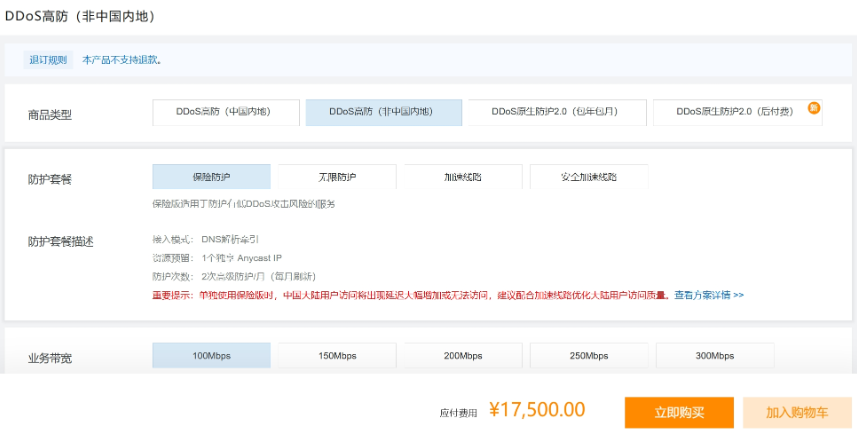Click the red 重要提示 warning text
Screen dimensions: 858x436
[411, 295]
